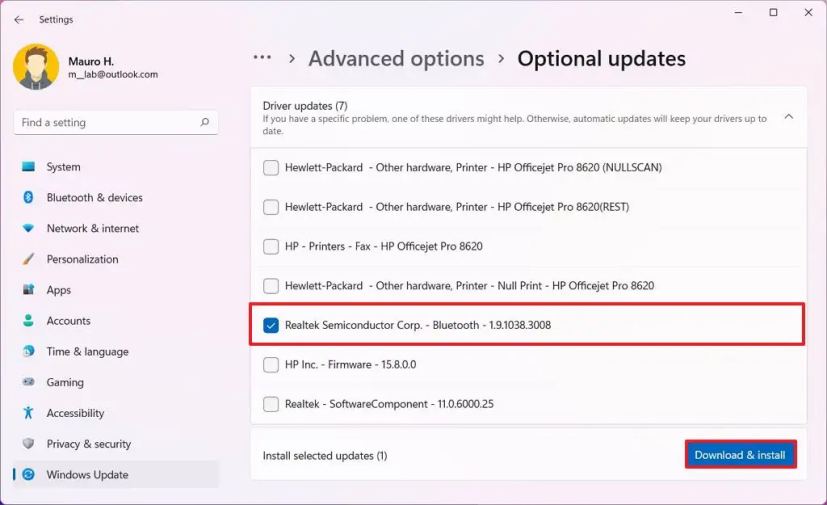Click the System icon in sidebar
This screenshot has height=505, width=827.
(x=28, y=167)
